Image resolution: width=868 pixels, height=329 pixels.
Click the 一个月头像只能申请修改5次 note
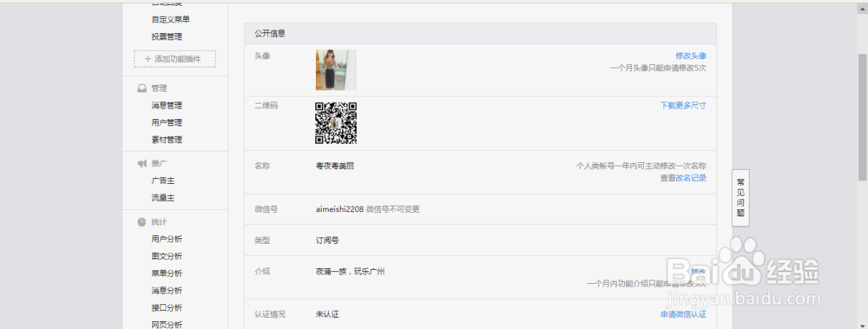[x=658, y=68]
